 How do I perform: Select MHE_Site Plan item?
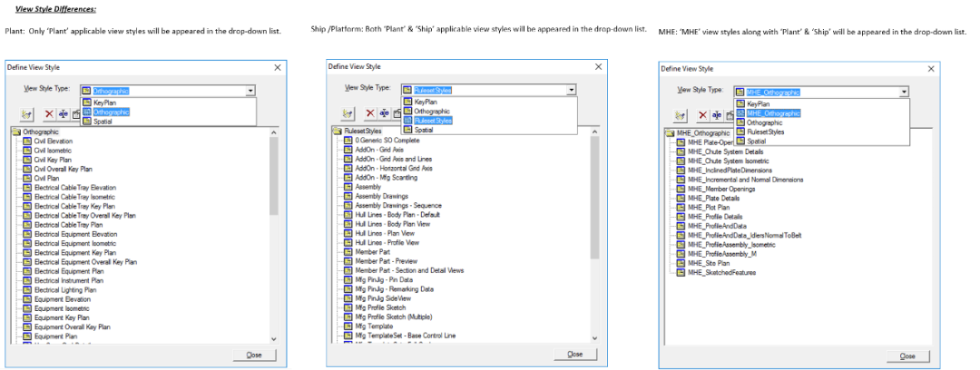pyautogui.click(x=710, y=263)
